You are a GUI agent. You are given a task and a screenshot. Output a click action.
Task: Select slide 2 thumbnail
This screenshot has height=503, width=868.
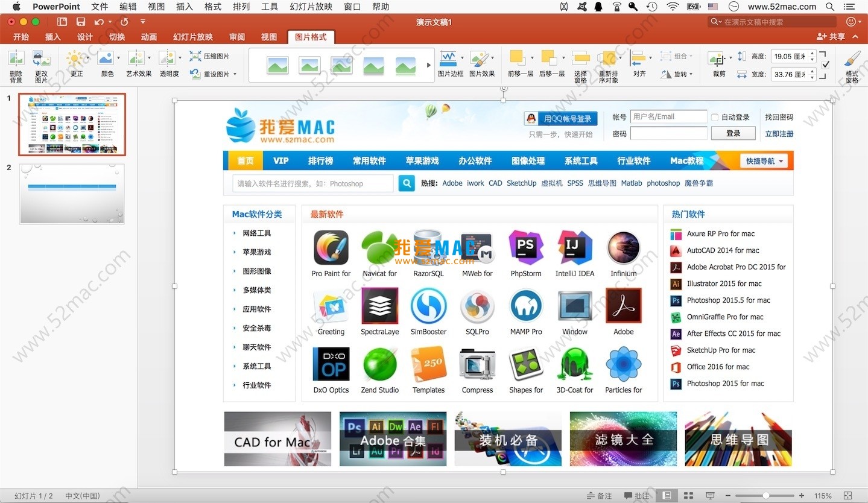pos(72,194)
